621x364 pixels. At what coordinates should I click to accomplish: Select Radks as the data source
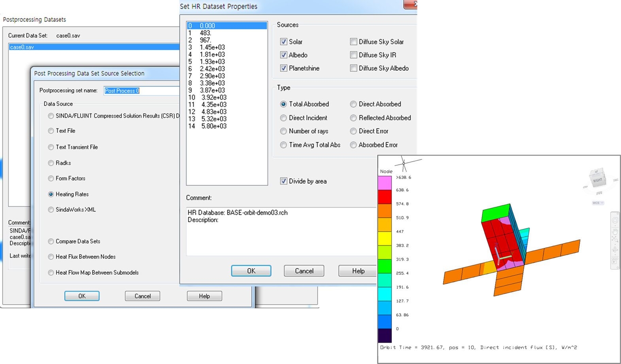51,163
